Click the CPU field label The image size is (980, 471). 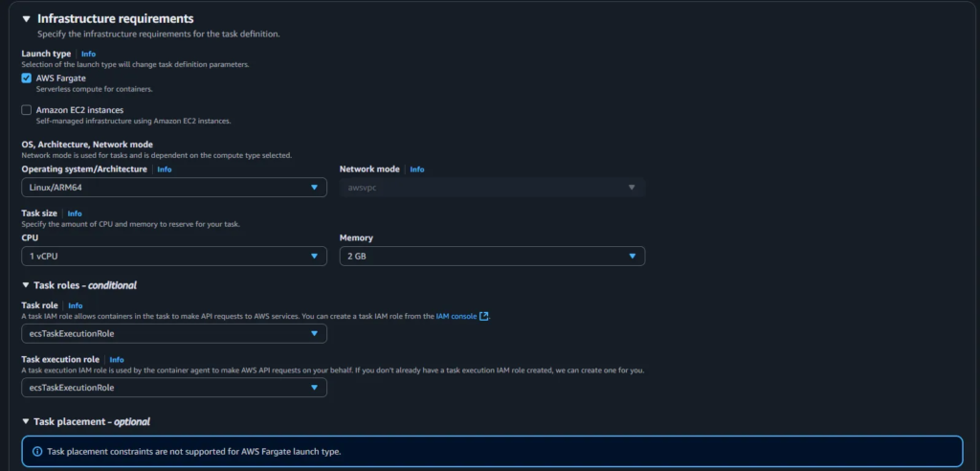(30, 237)
